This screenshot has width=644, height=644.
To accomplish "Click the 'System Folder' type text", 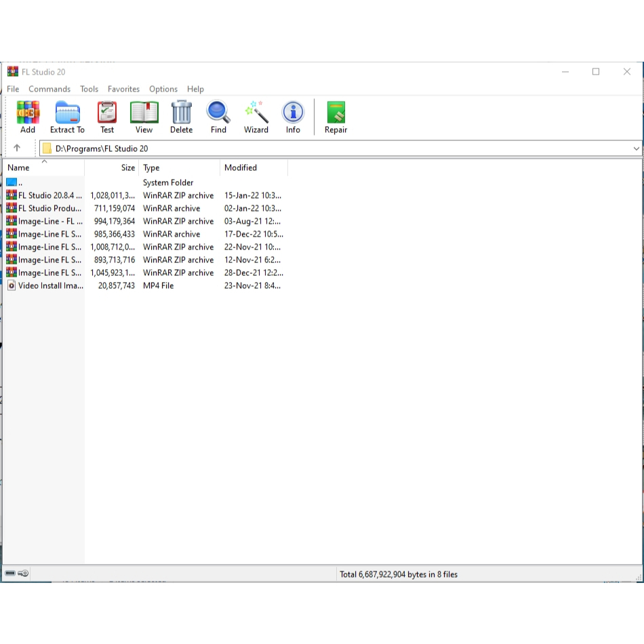I will [x=168, y=182].
